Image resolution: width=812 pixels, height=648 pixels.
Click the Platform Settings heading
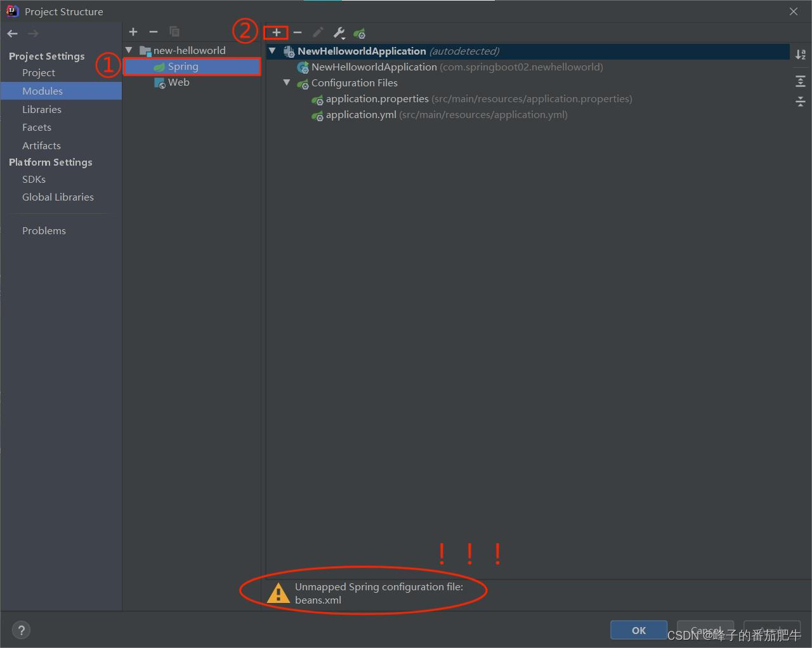tap(50, 162)
